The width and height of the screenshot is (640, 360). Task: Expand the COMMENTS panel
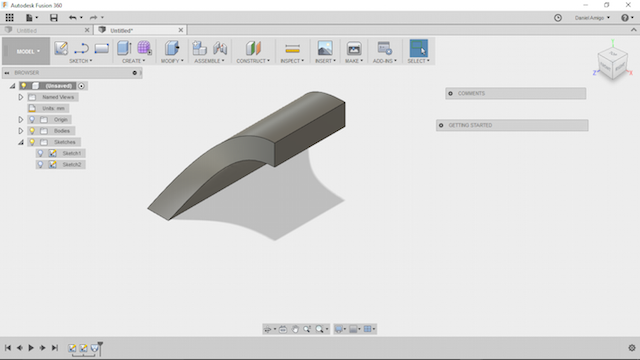click(x=451, y=93)
